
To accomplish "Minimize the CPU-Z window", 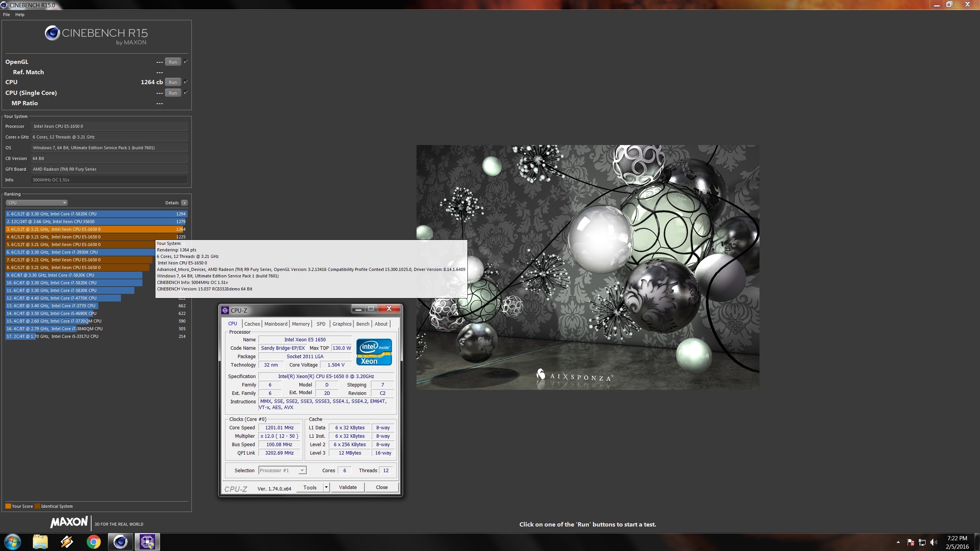I will pyautogui.click(x=358, y=309).
